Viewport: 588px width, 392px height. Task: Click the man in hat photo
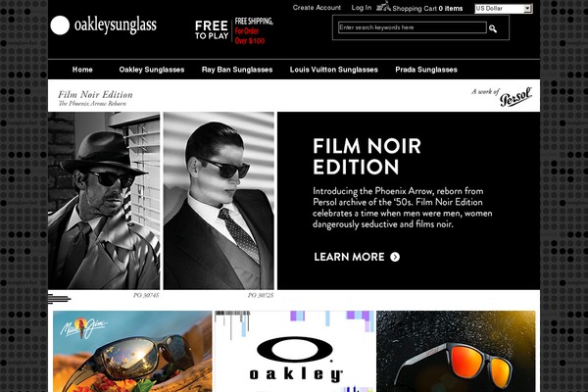click(104, 201)
